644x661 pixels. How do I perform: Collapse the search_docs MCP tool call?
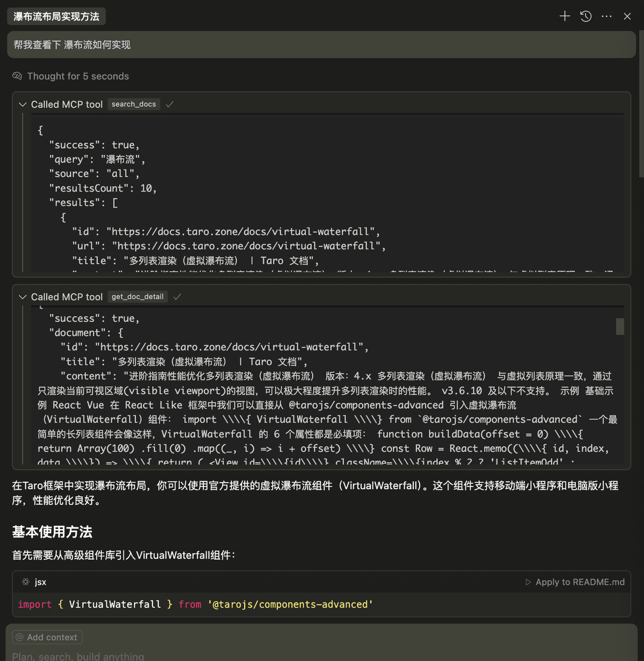pyautogui.click(x=23, y=105)
